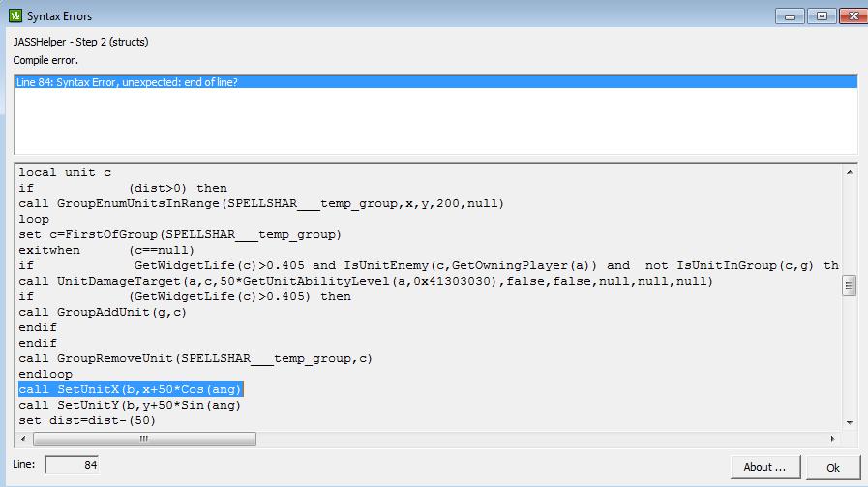The height and width of the screenshot is (487, 868).
Task: Click the 'call UnitDamageTarget' code line
Action: pyautogui.click(x=366, y=281)
